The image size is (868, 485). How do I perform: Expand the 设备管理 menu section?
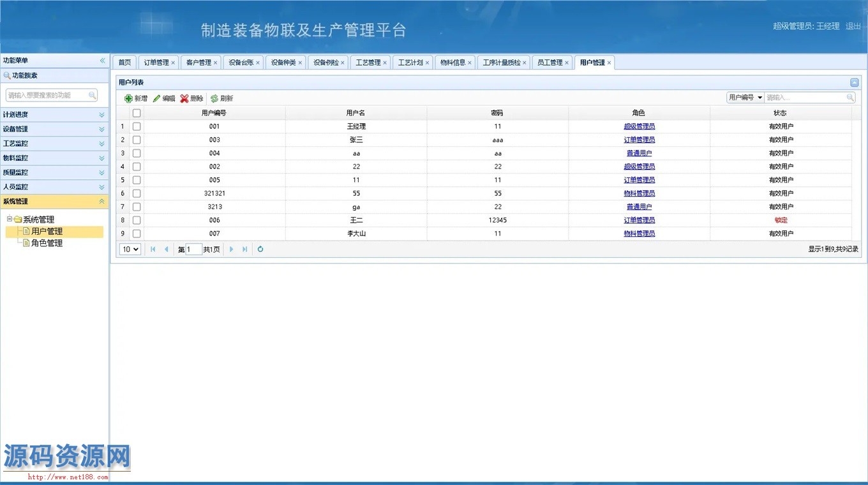[54, 129]
